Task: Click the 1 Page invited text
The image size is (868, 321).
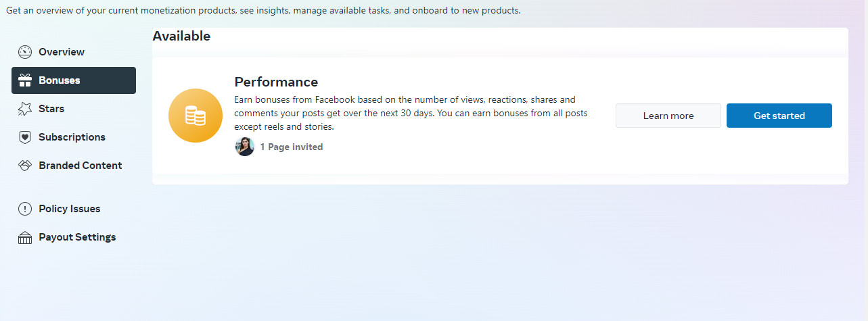Action: 292,147
